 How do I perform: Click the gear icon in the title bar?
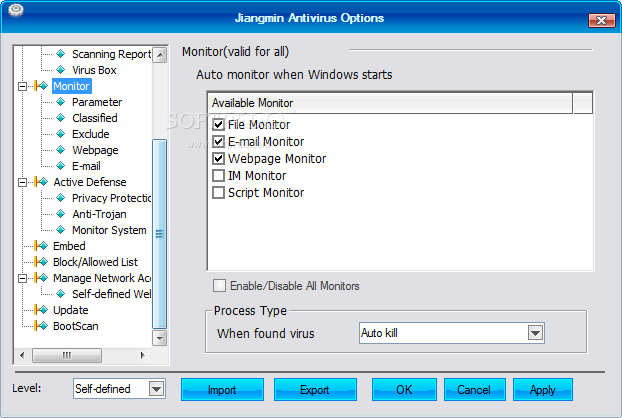[15, 10]
